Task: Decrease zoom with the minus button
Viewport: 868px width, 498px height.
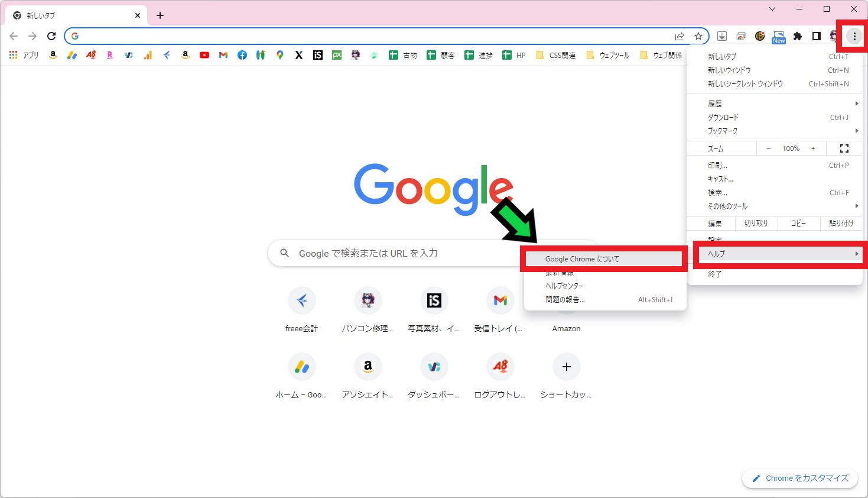Action: point(768,148)
